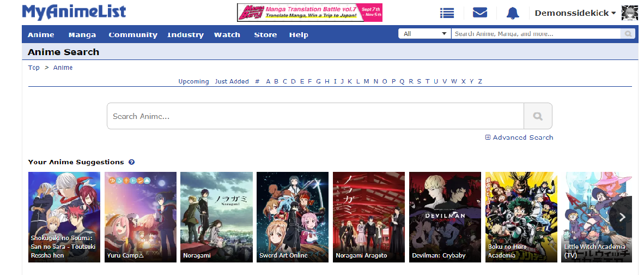Click the user profile avatar picture
The image size is (644, 275).
[629, 13]
